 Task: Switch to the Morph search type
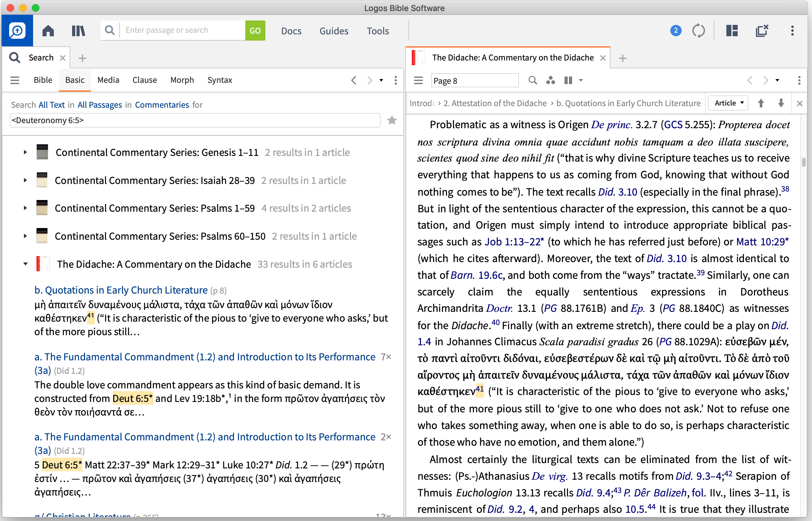pos(182,80)
